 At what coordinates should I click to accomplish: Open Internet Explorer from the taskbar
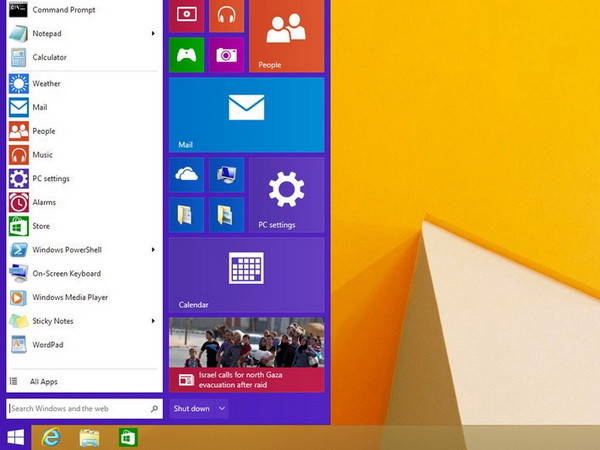coord(51,437)
